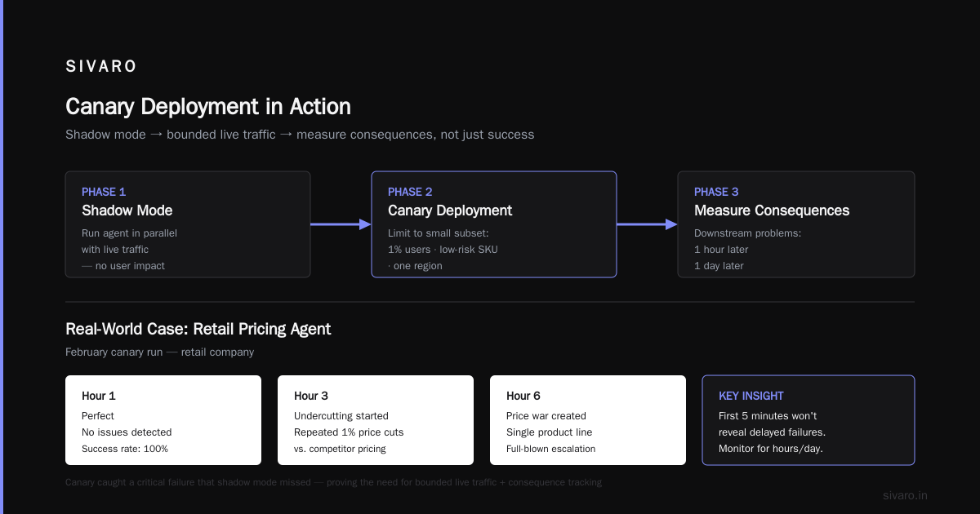
Task: Click 'Monitor for hours/day.' line
Action: (x=771, y=449)
